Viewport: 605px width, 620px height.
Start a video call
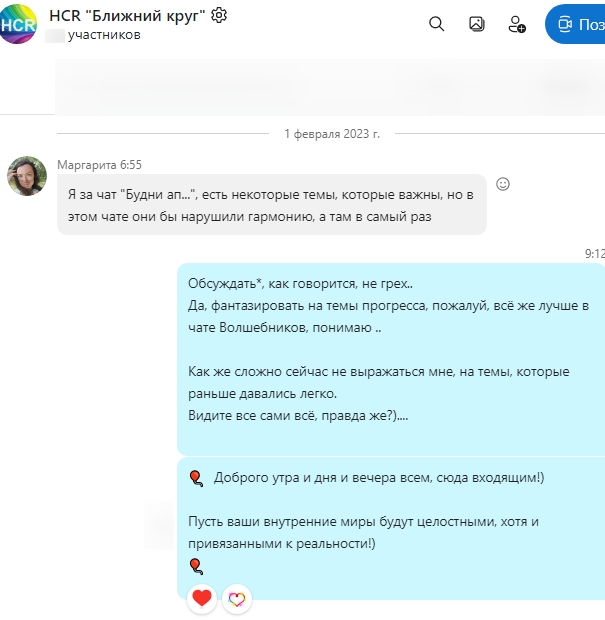click(x=575, y=24)
